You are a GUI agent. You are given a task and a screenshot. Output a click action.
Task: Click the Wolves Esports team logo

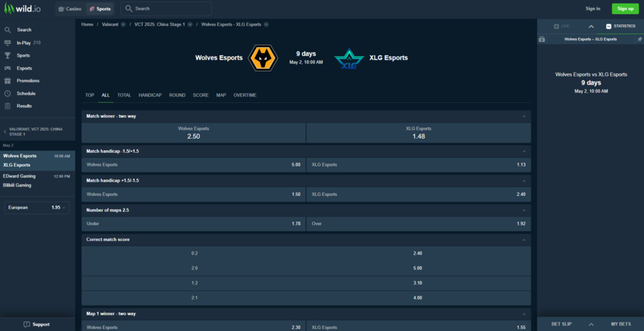pos(263,58)
